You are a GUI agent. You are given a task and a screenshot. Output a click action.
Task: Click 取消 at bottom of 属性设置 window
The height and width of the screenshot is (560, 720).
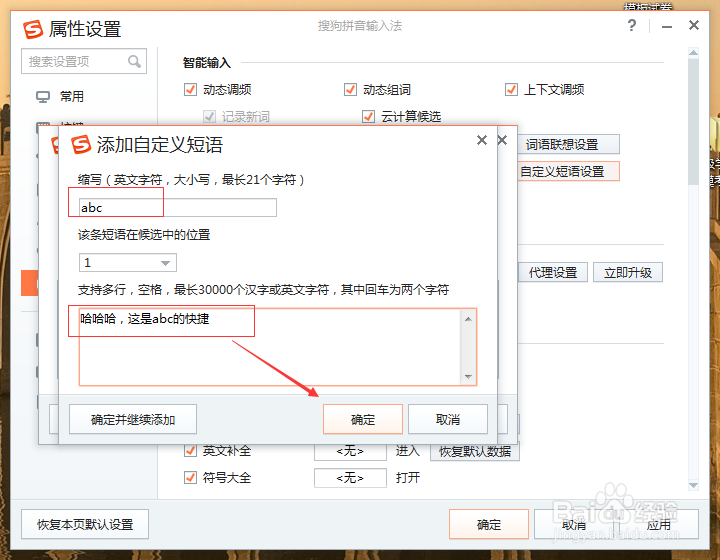(x=574, y=524)
